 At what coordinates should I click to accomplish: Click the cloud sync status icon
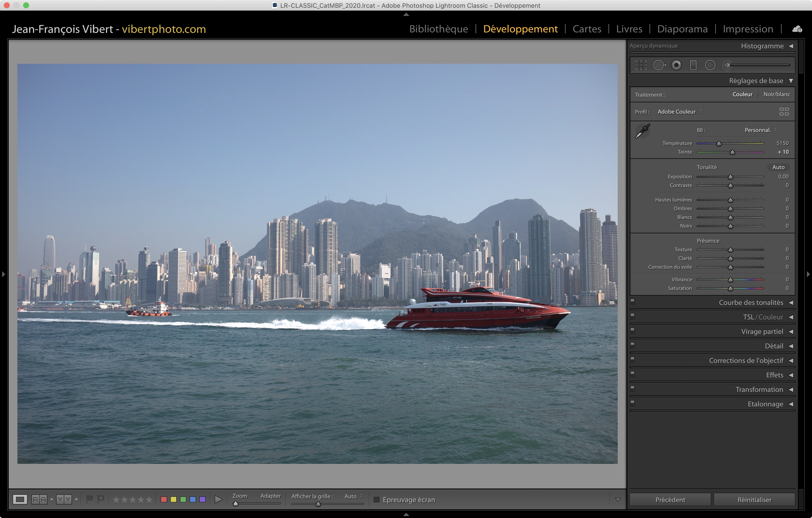pos(797,29)
